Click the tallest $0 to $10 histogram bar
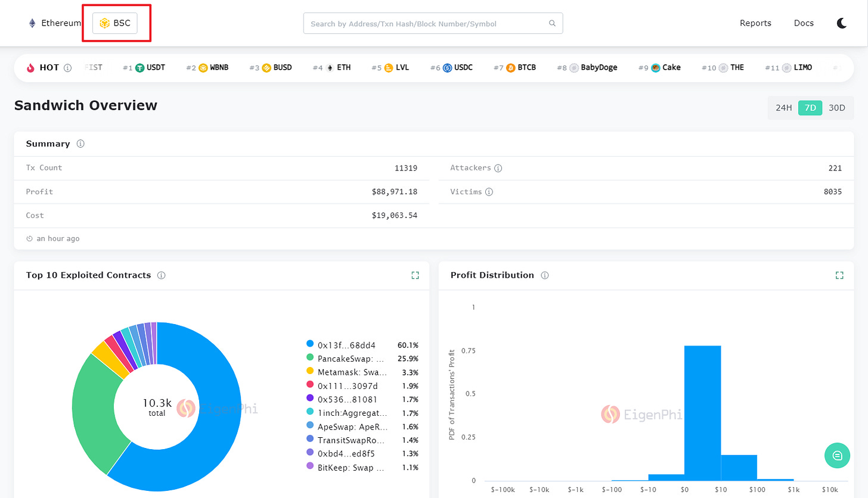Image resolution: width=868 pixels, height=498 pixels. [702, 413]
